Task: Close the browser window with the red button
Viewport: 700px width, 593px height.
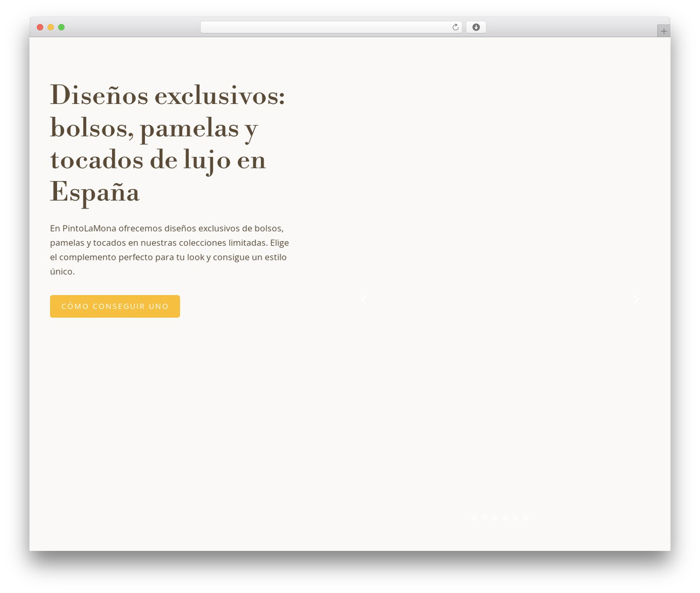Action: [x=40, y=27]
